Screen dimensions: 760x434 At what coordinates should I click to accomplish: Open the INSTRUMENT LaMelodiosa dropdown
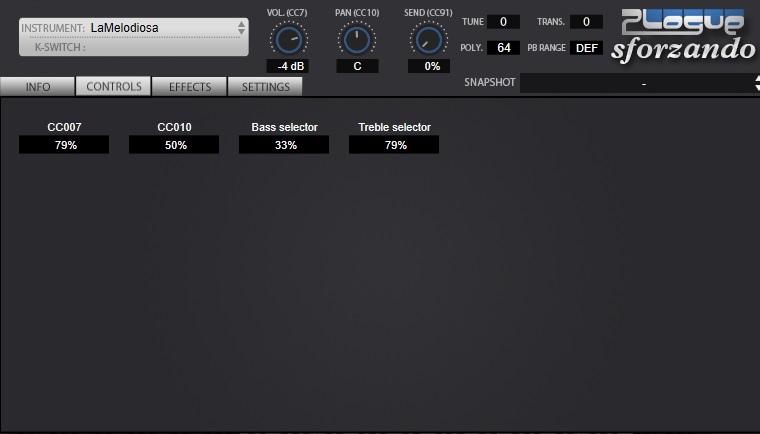pos(134,28)
